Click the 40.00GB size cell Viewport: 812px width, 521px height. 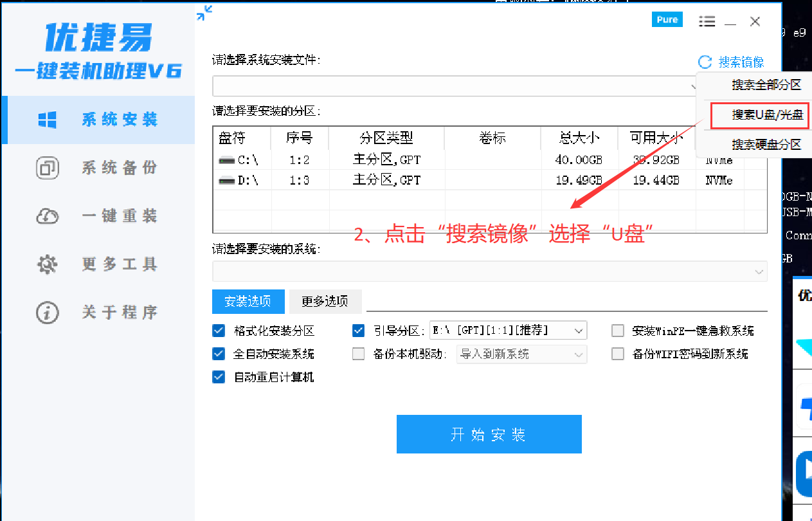(x=579, y=160)
